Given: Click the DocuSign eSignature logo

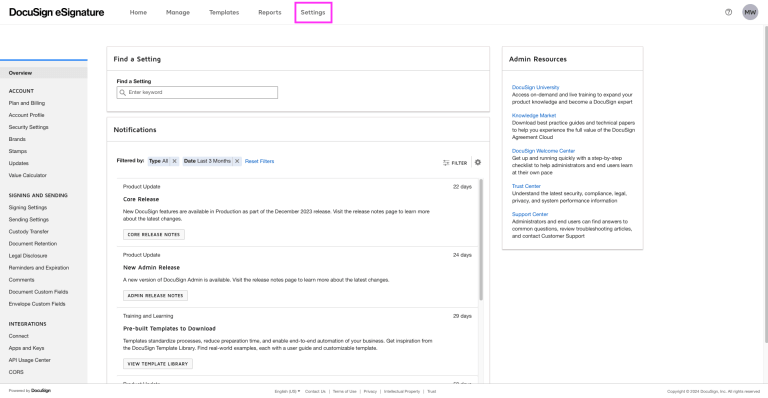Looking at the screenshot, I should point(56,12).
